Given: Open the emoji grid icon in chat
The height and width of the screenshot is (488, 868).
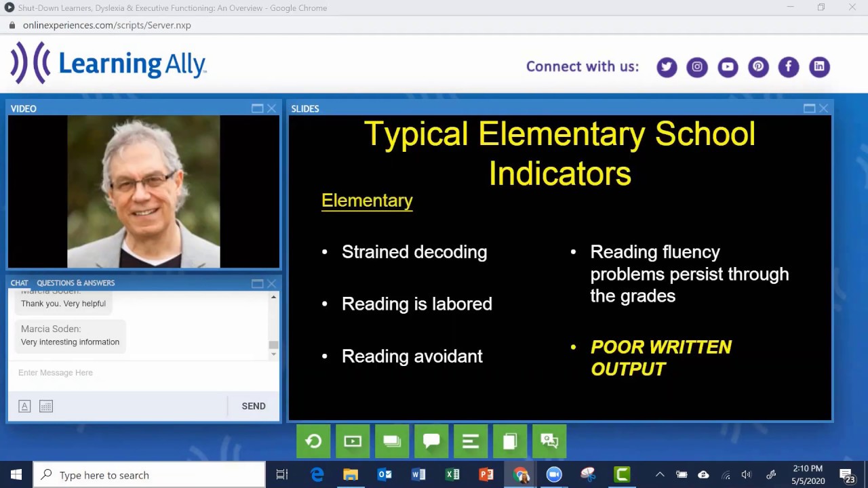Looking at the screenshot, I should tap(45, 406).
